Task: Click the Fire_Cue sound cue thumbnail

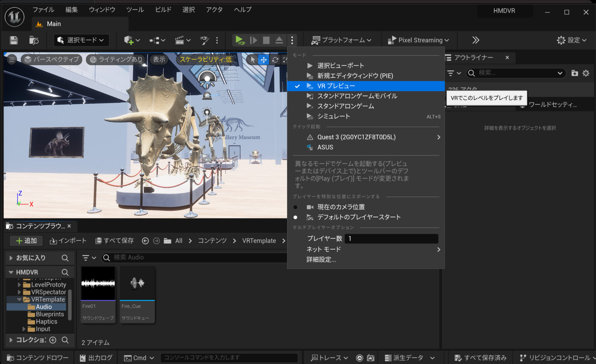Action: coord(137,283)
